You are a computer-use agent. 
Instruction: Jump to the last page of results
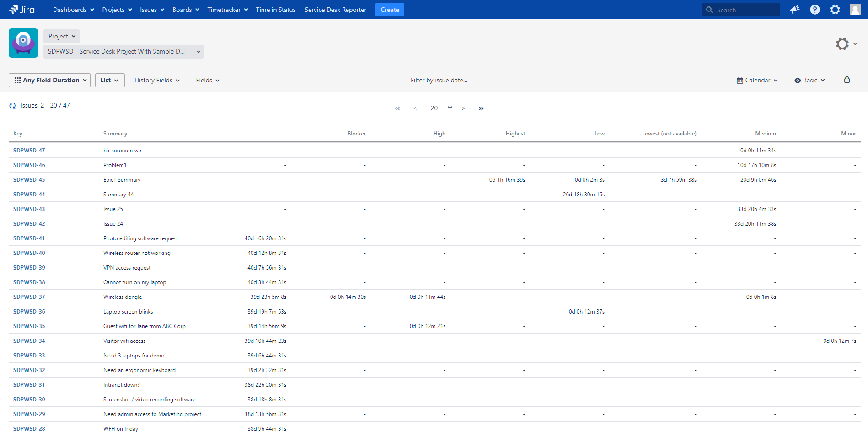point(481,108)
